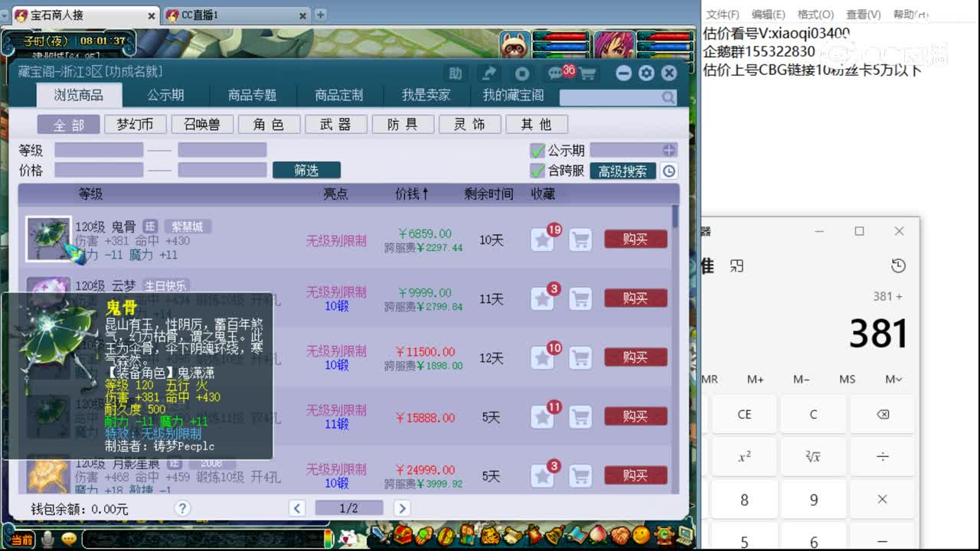980x551 pixels.
Task: Add the ¥11500.00 item to cart
Action: [581, 357]
